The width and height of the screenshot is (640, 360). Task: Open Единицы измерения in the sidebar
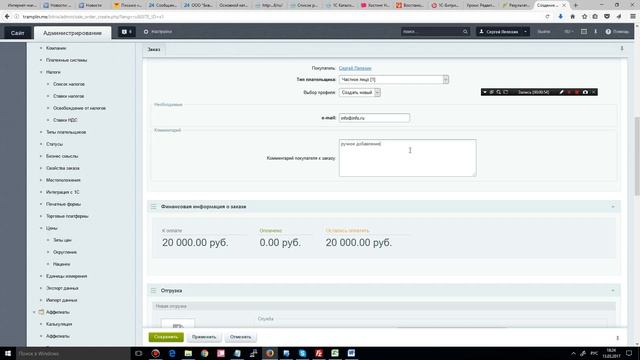pos(67,276)
